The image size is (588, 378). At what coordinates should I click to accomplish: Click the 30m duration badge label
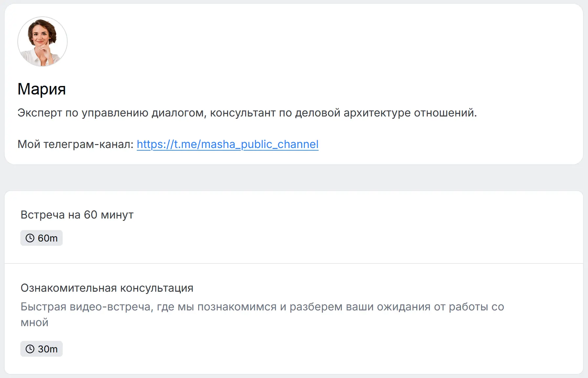(48, 349)
